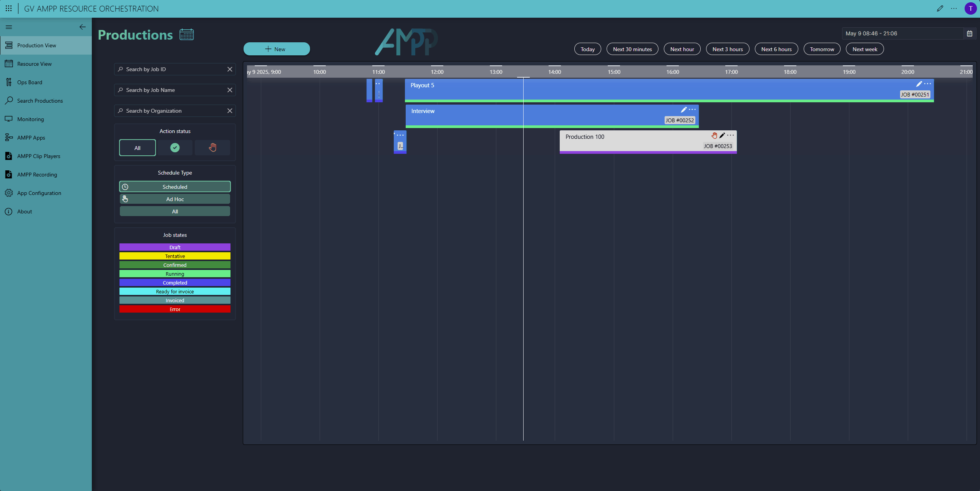
Task: Click Ready for invoice state swatch
Action: pos(175,291)
